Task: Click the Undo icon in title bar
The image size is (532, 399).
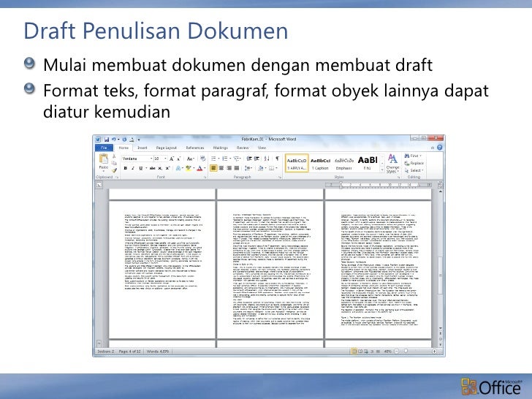Action: pyautogui.click(x=114, y=140)
